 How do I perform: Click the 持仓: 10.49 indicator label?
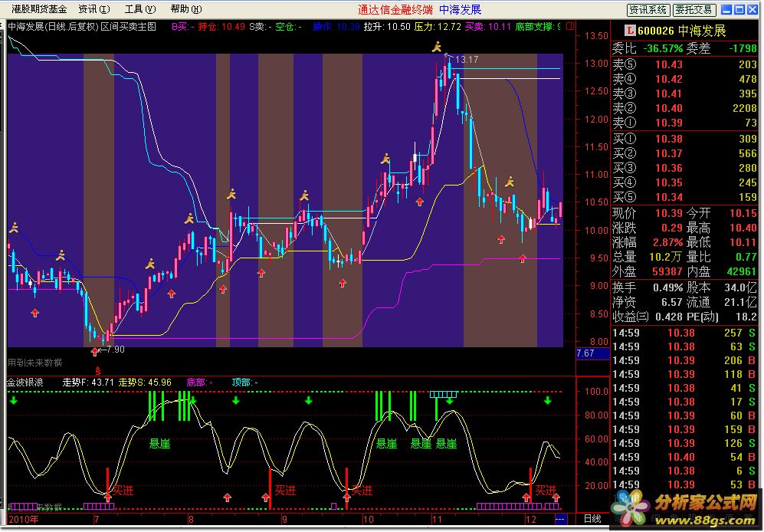(221, 26)
